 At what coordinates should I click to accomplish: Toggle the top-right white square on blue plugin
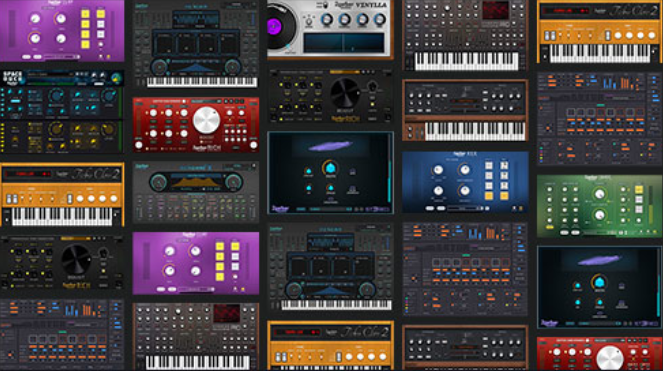(504, 165)
